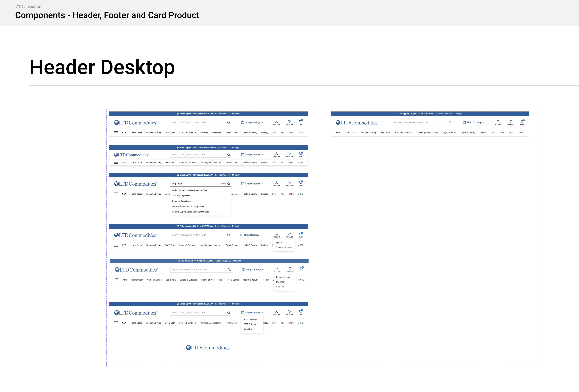Viewport: 579px width, 392px height.
Task: Select Quick Order in the catalogs dropdown
Action: point(249,329)
